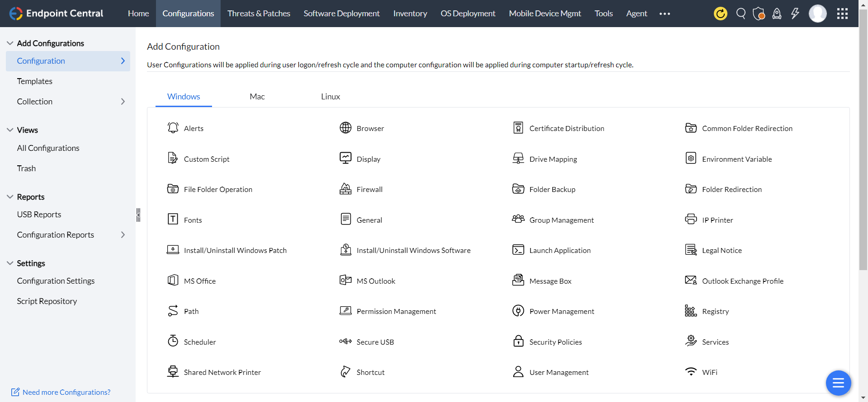The image size is (868, 402).
Task: Collapse the left sidebar with the handle
Action: tap(138, 215)
